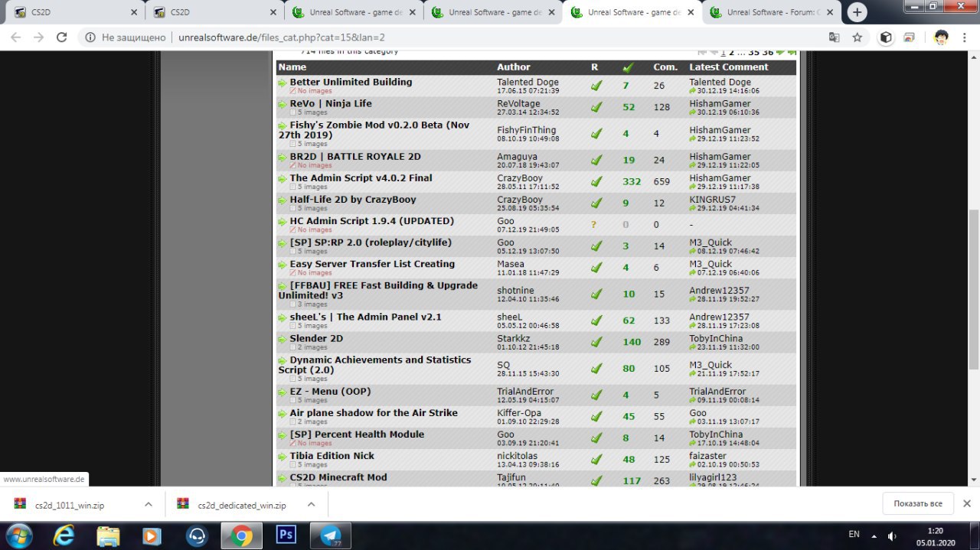Switch to the Unreal Software - Forum tab
The image size is (980, 550).
[772, 12]
